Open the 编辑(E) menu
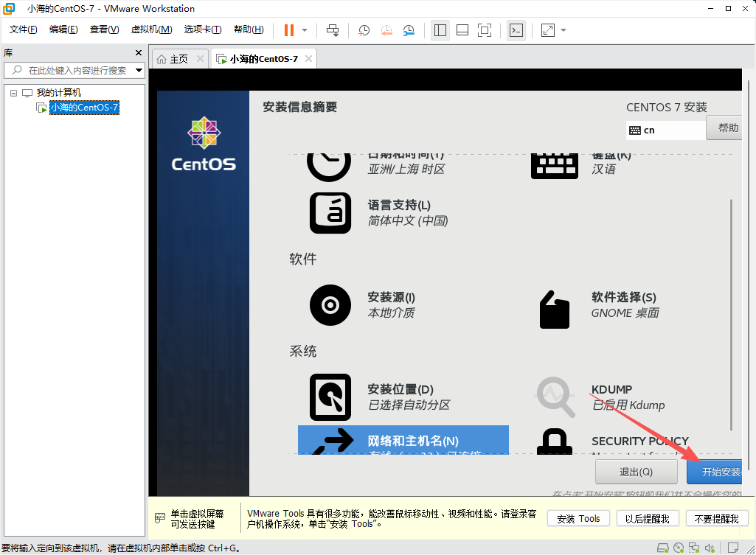 tap(63, 29)
